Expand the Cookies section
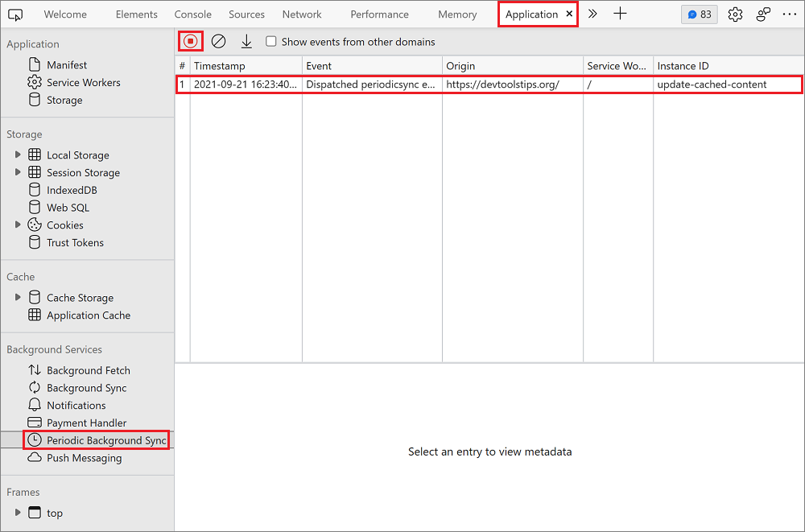Screen dimensions: 805x532 (18, 225)
